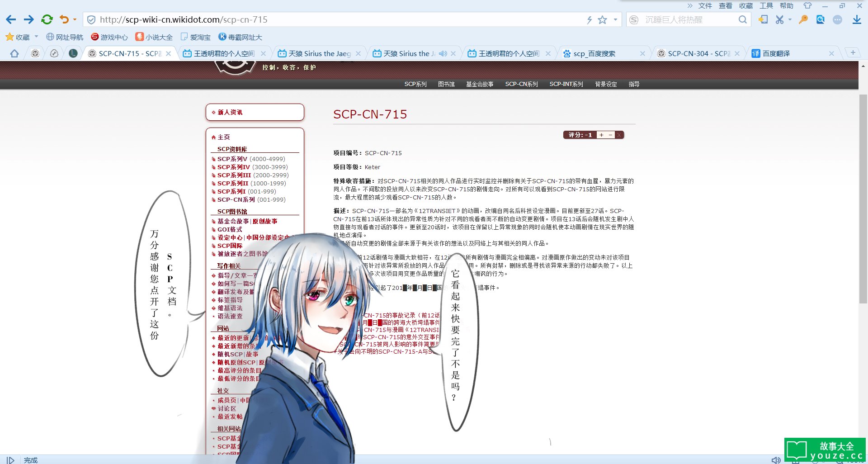The height and width of the screenshot is (464, 868).
Task: Click the home page icon
Action: [x=14, y=53]
